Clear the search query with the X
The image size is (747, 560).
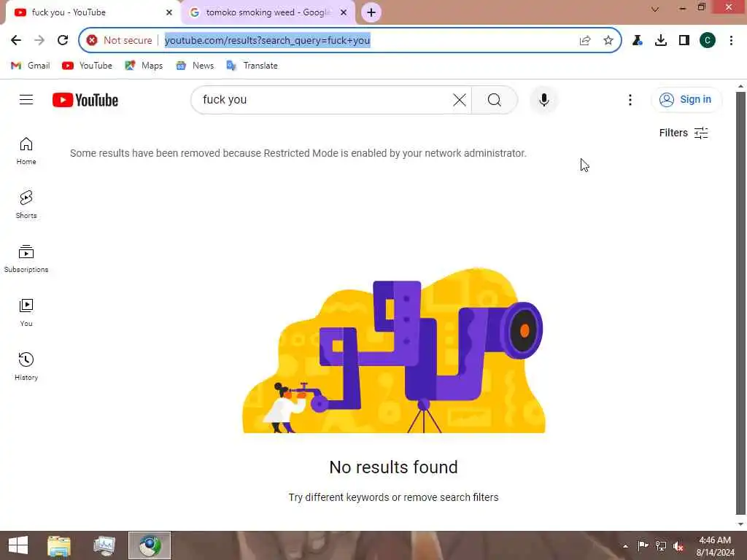460,100
